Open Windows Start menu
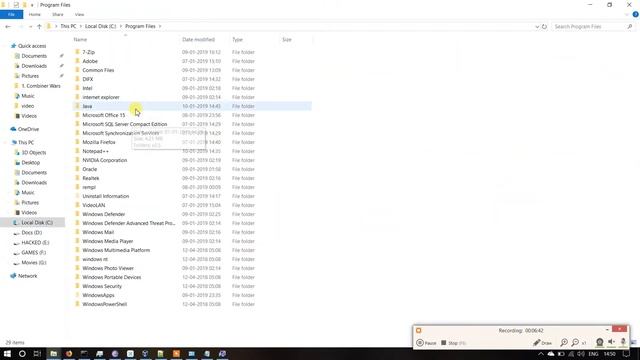The image size is (640, 360). (7, 353)
